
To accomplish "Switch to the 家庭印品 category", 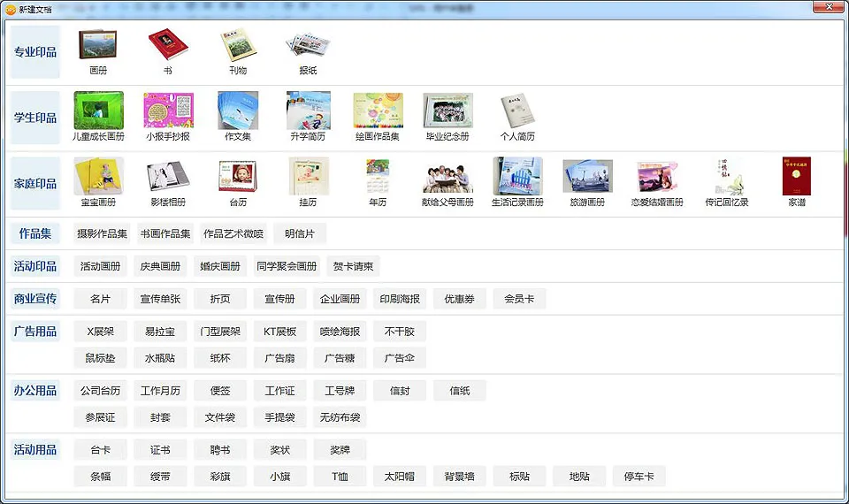I will (35, 184).
